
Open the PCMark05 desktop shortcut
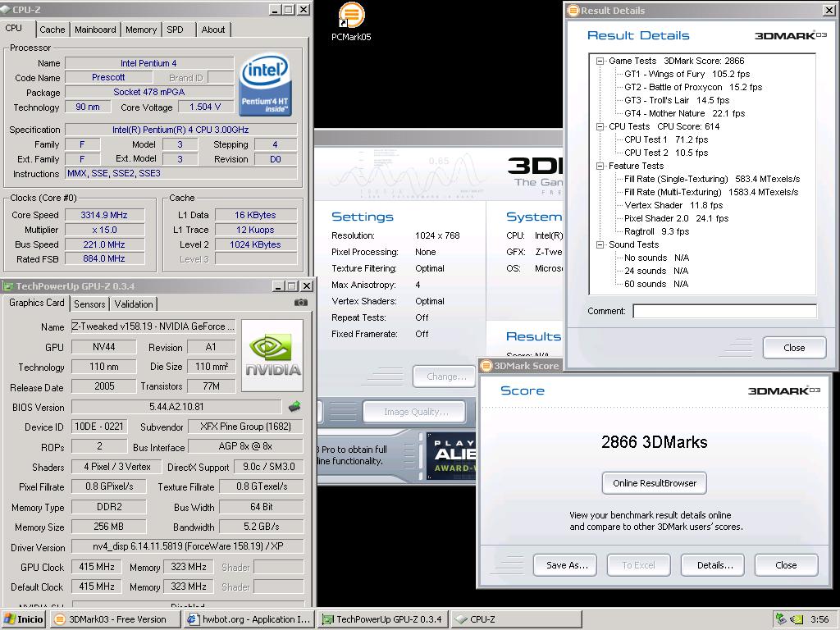tap(351, 22)
